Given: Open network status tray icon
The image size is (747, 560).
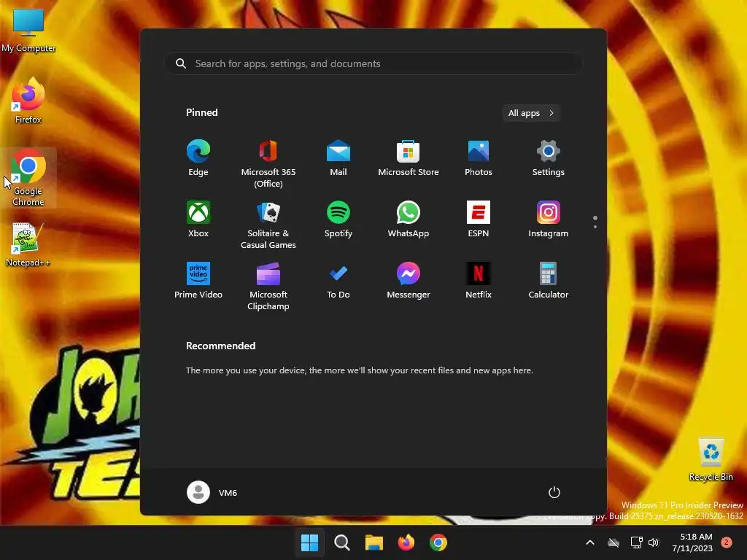Looking at the screenshot, I should [636, 542].
